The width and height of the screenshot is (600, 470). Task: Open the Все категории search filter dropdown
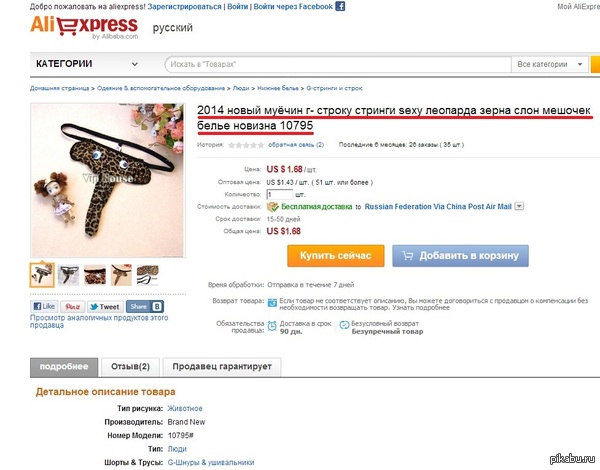[550, 64]
